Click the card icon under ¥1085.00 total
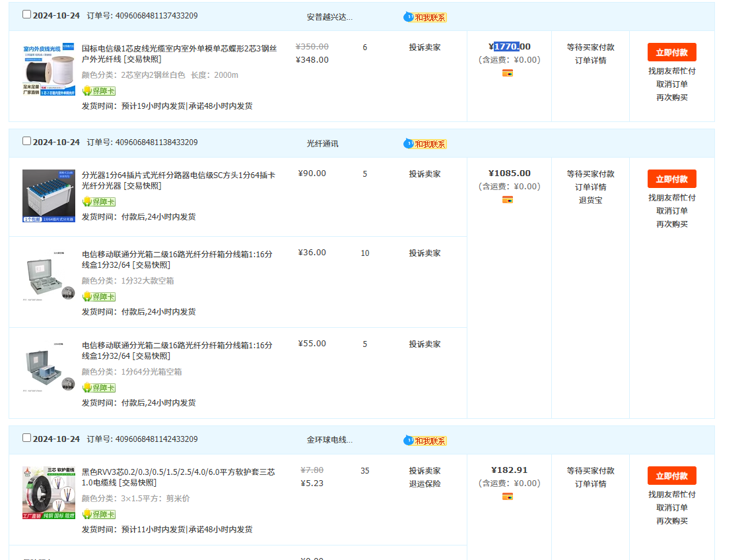This screenshot has height=560, width=746. tap(508, 200)
